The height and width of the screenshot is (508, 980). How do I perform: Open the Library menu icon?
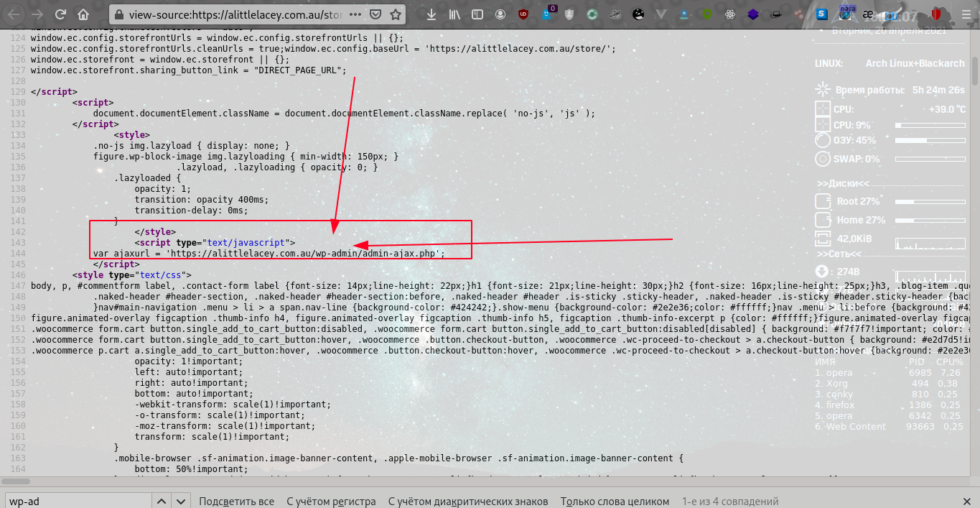(x=454, y=14)
